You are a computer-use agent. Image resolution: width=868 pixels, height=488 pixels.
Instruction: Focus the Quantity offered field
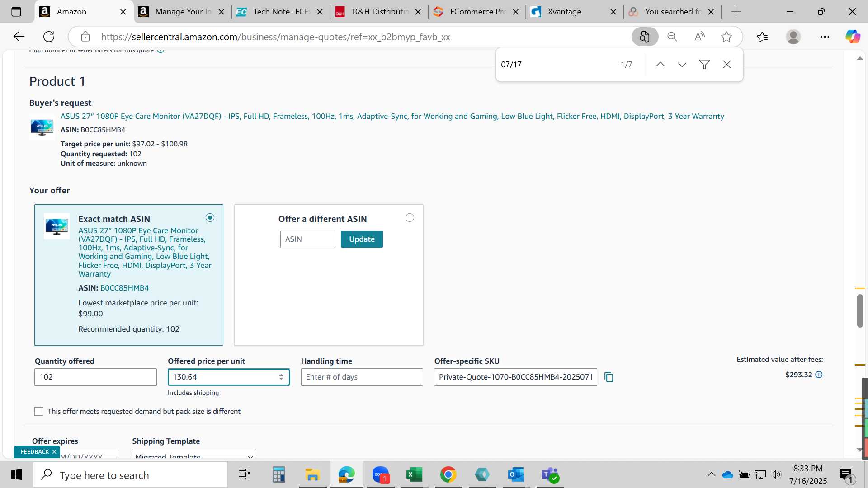click(x=95, y=377)
